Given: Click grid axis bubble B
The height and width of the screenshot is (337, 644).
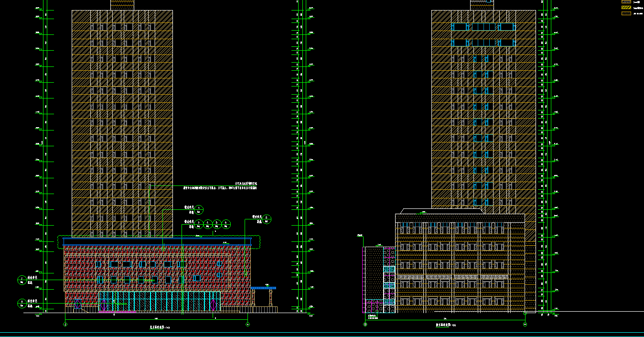Looking at the screenshot, I should pos(365,325).
